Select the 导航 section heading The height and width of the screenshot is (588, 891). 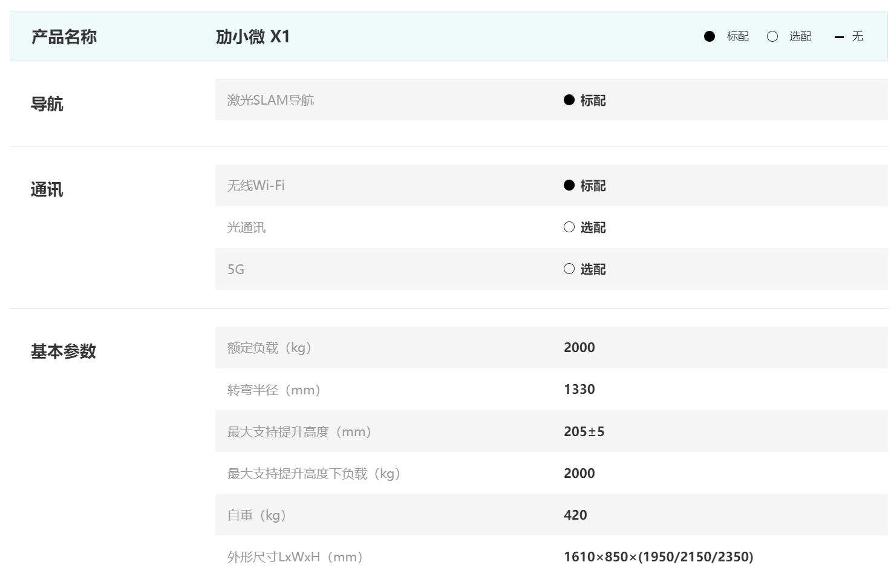pyautogui.click(x=47, y=104)
